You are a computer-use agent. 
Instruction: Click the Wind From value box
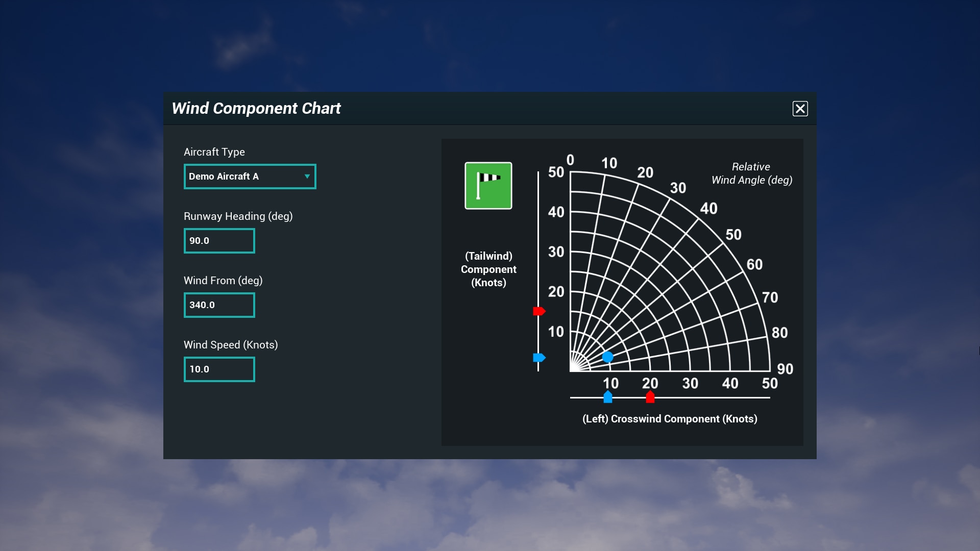(219, 305)
